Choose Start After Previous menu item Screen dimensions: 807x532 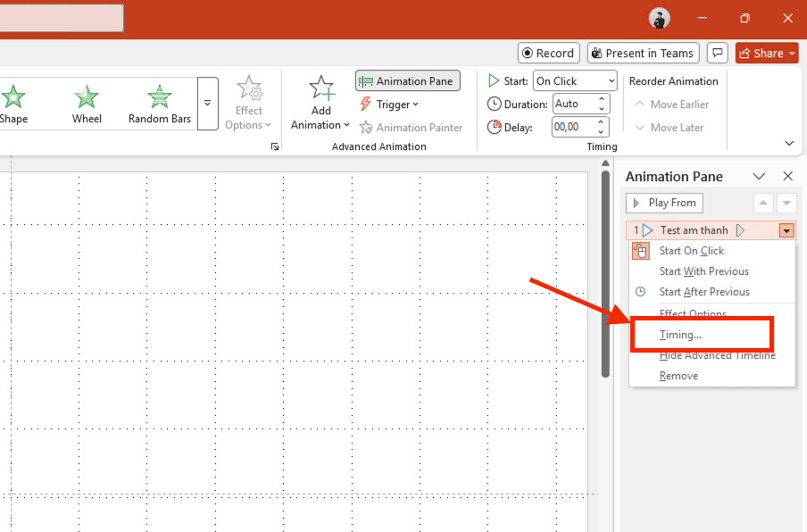point(713,292)
